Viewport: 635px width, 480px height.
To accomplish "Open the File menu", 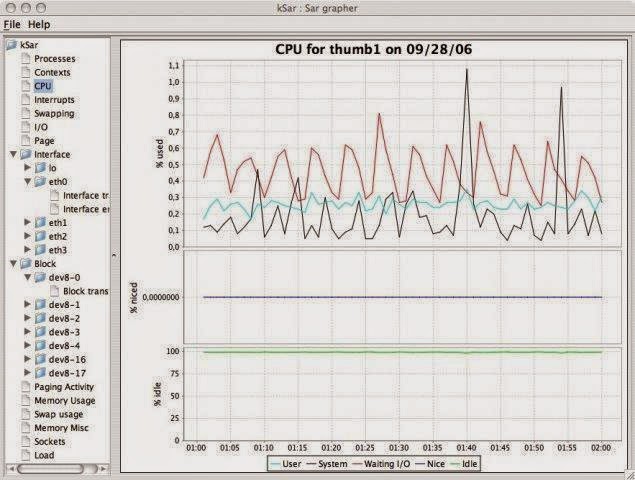I will (x=12, y=24).
